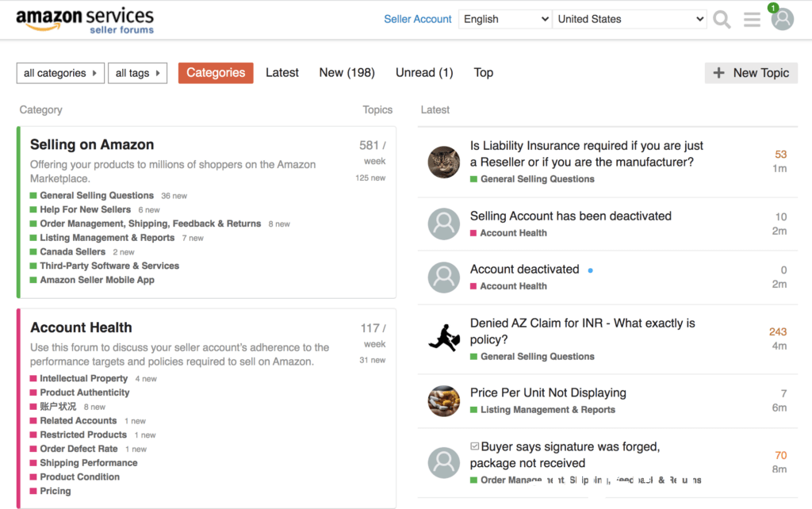Image resolution: width=812 pixels, height=509 pixels.
Task: Open General Selling Questions subcategory
Action: tap(97, 195)
